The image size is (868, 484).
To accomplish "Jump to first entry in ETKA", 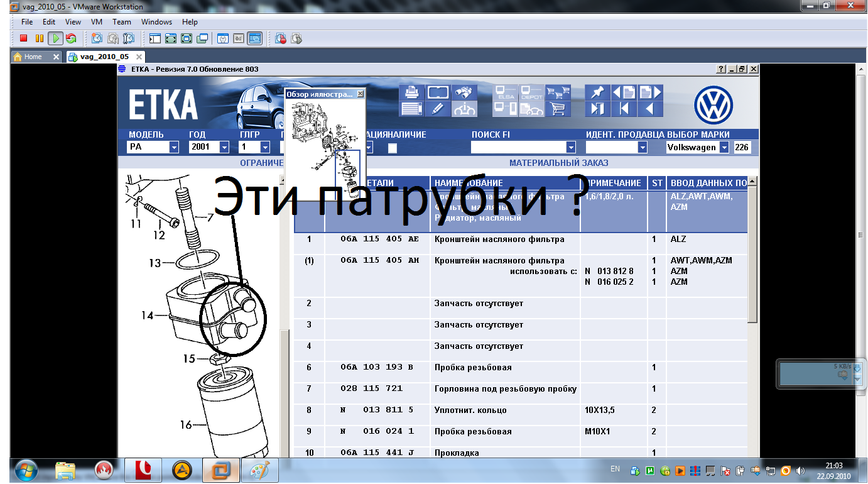I will click(x=624, y=109).
